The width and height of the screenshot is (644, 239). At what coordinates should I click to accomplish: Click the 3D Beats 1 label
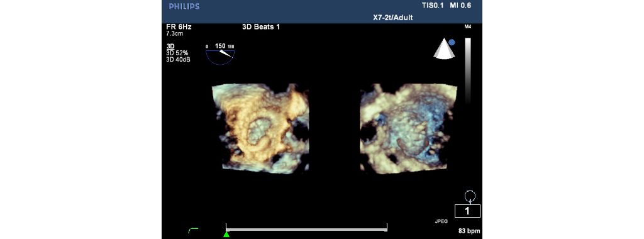pos(261,27)
